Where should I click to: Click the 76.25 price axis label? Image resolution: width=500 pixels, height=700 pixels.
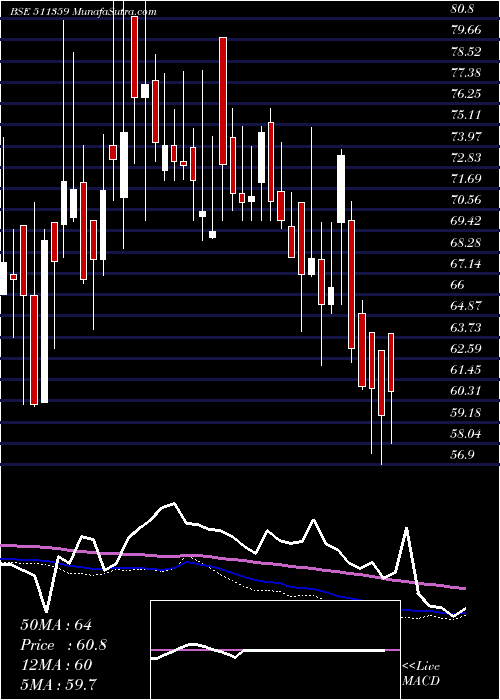tap(466, 94)
